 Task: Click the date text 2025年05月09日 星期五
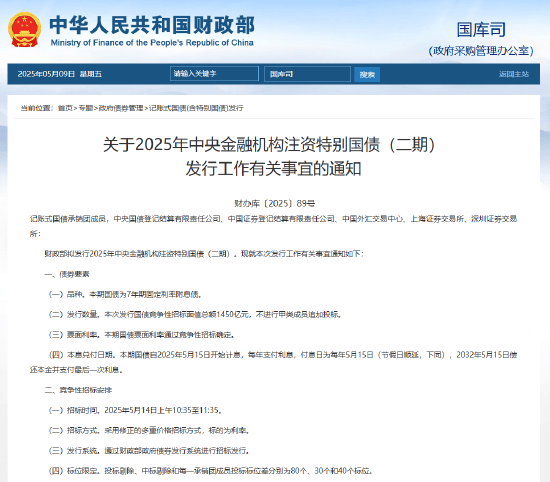tap(60, 74)
